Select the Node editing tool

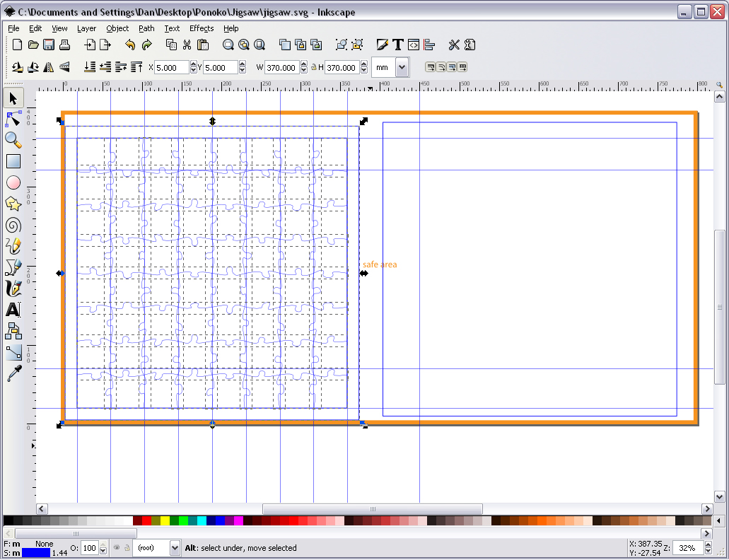[13, 119]
